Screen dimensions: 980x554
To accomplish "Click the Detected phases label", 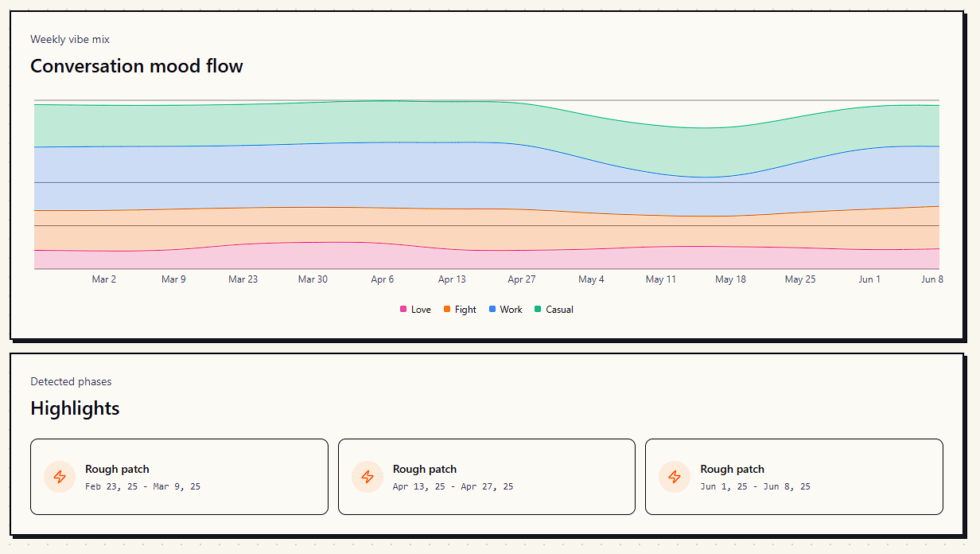I will point(71,381).
